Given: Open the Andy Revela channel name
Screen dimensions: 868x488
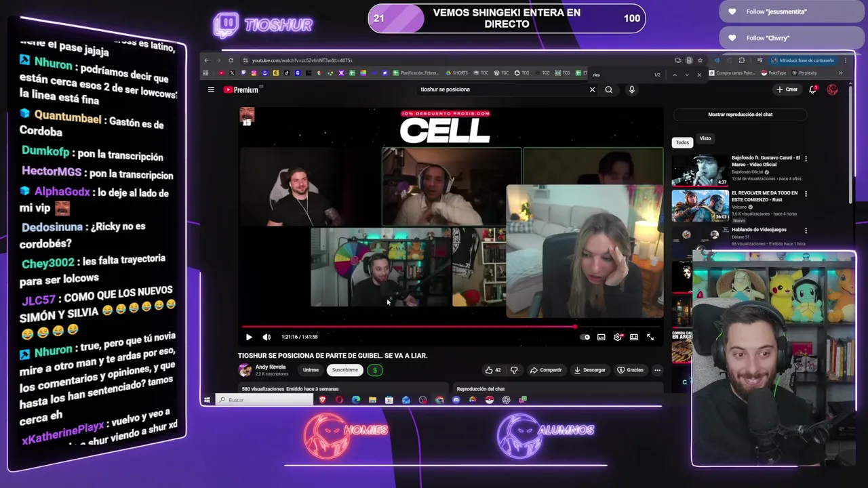Looking at the screenshot, I should click(270, 367).
